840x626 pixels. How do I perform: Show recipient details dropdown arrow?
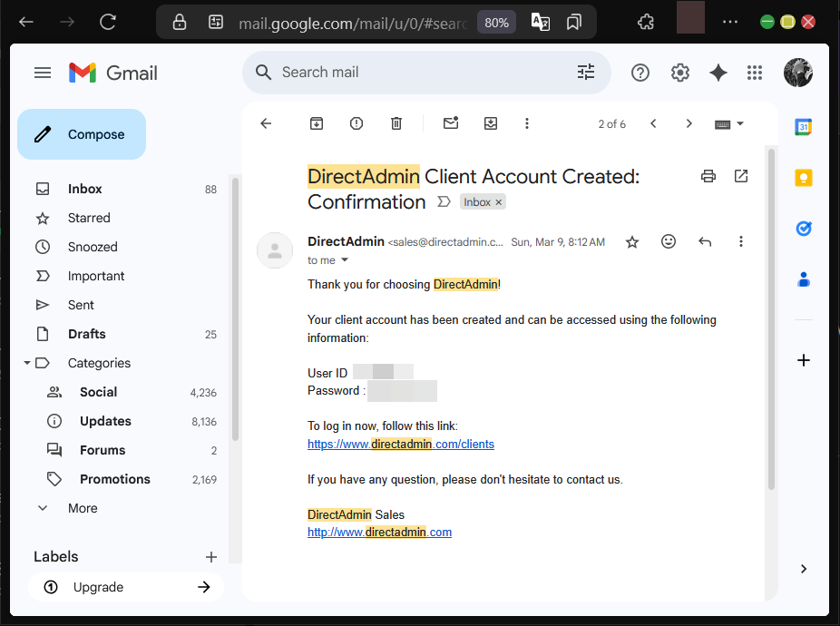pyautogui.click(x=345, y=260)
